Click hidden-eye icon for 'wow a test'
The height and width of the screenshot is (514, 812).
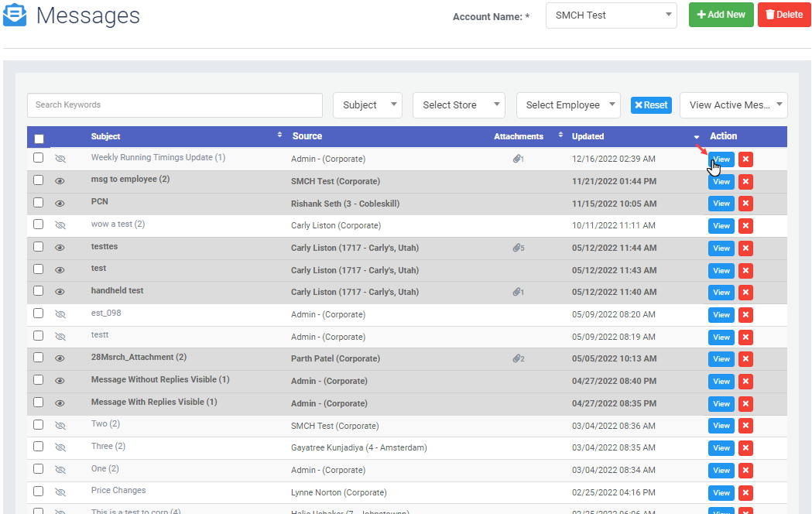point(60,225)
